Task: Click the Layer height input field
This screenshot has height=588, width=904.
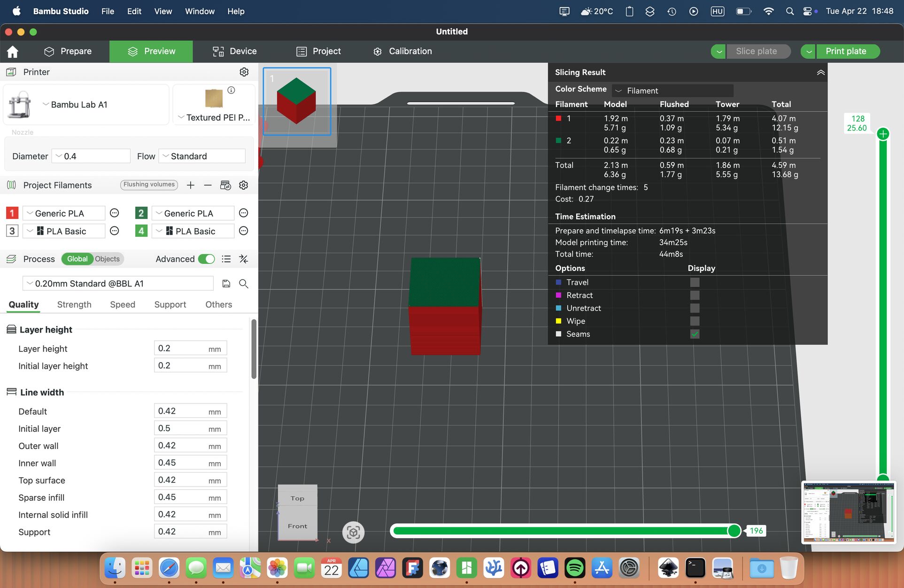Action: (x=190, y=348)
